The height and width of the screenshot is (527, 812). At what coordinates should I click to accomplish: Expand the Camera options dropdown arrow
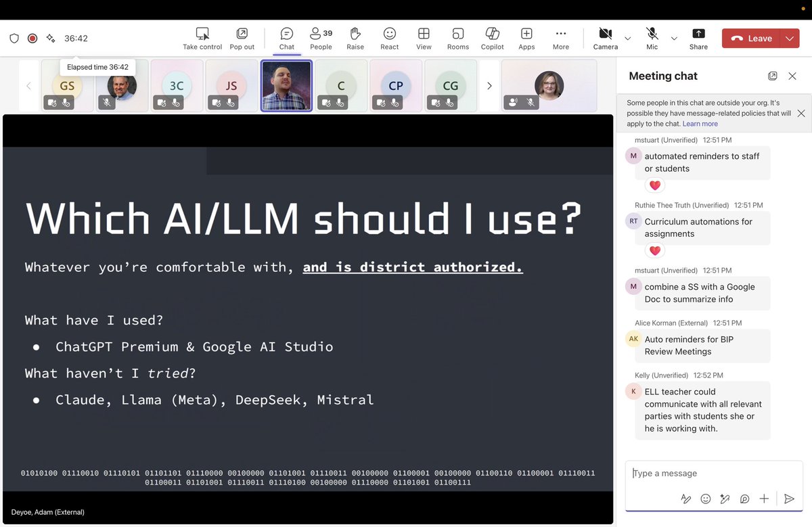(x=628, y=39)
